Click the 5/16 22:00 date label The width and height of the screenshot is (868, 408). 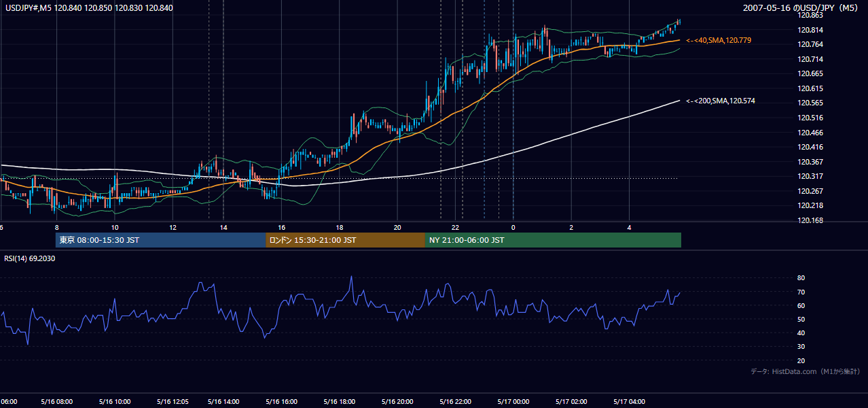(x=456, y=402)
